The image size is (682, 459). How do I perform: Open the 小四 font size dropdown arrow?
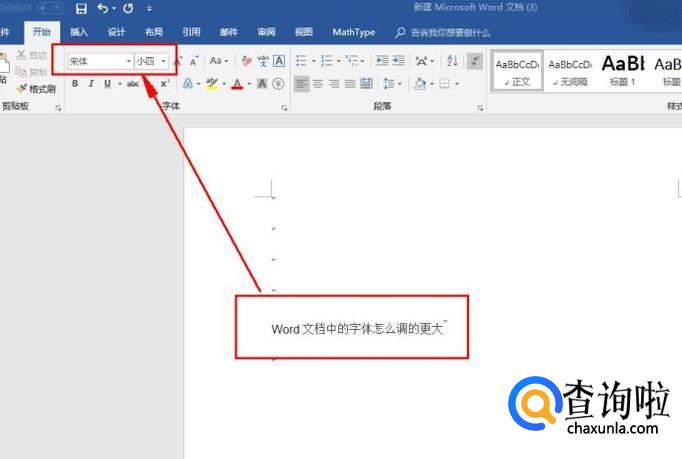(164, 61)
